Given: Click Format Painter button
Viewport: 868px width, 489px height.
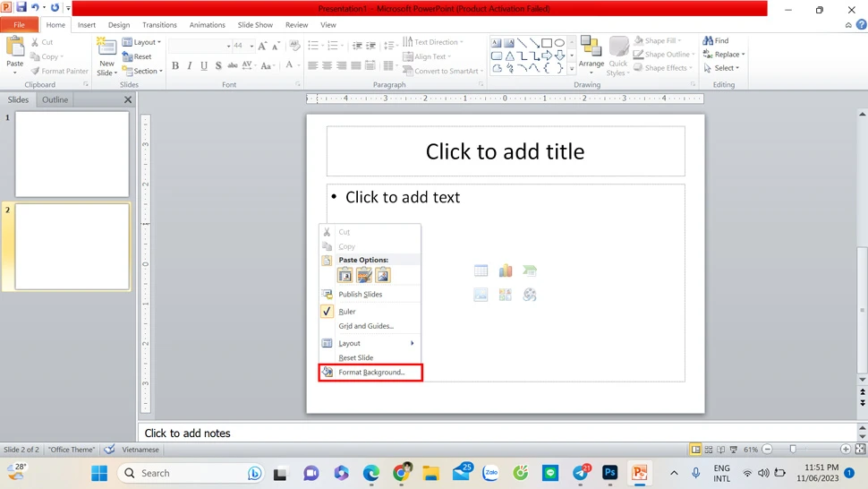Looking at the screenshot, I should (x=60, y=71).
